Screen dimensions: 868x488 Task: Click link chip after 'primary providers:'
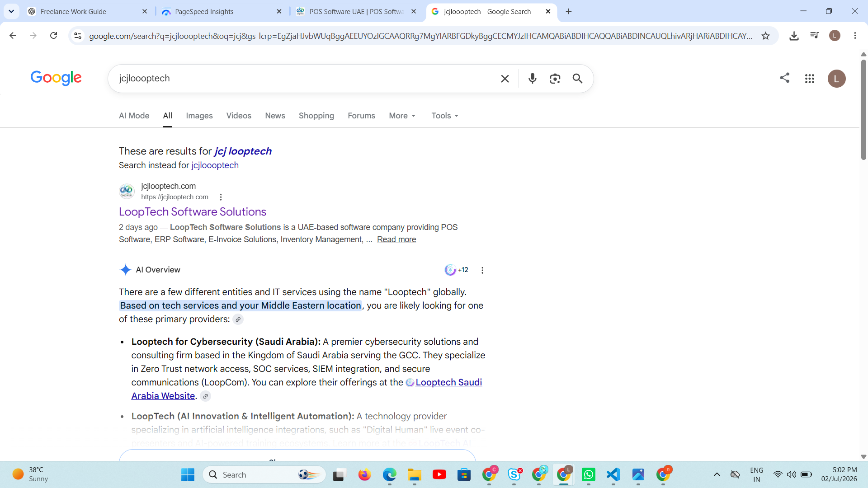coord(238,319)
